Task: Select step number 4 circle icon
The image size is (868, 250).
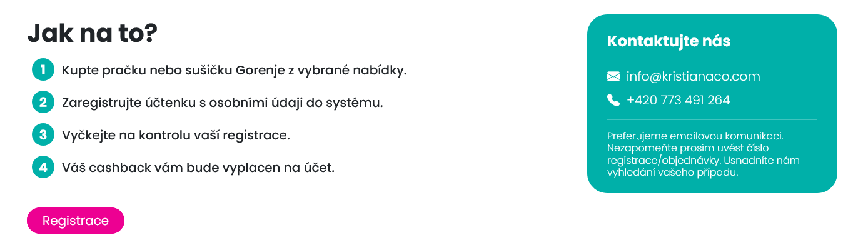Action: click(x=43, y=167)
